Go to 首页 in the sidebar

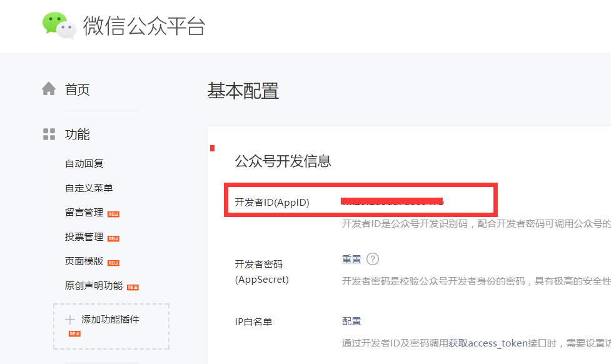pyautogui.click(x=77, y=89)
